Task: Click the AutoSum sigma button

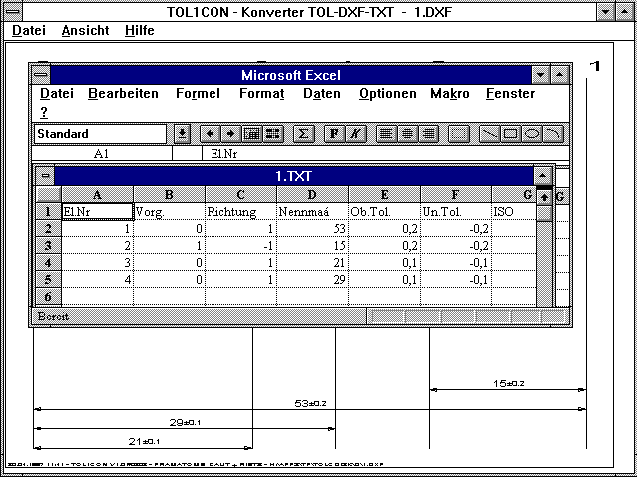Action: point(303,134)
